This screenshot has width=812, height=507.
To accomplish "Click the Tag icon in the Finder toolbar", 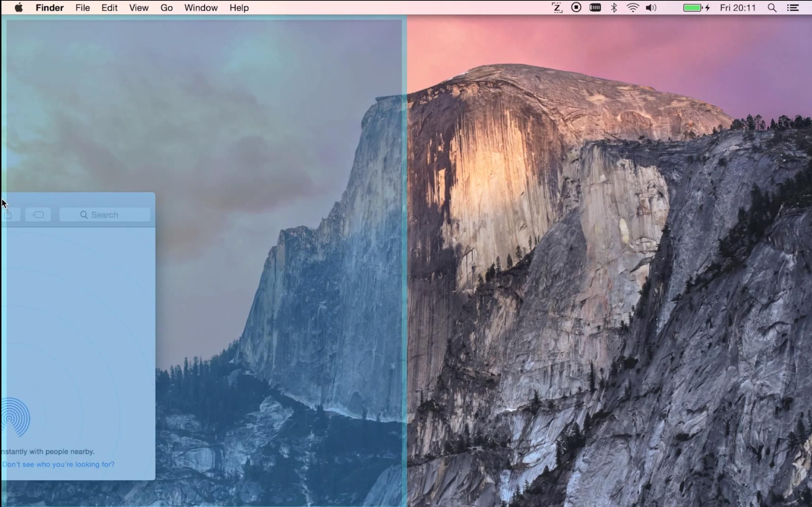I will point(38,215).
